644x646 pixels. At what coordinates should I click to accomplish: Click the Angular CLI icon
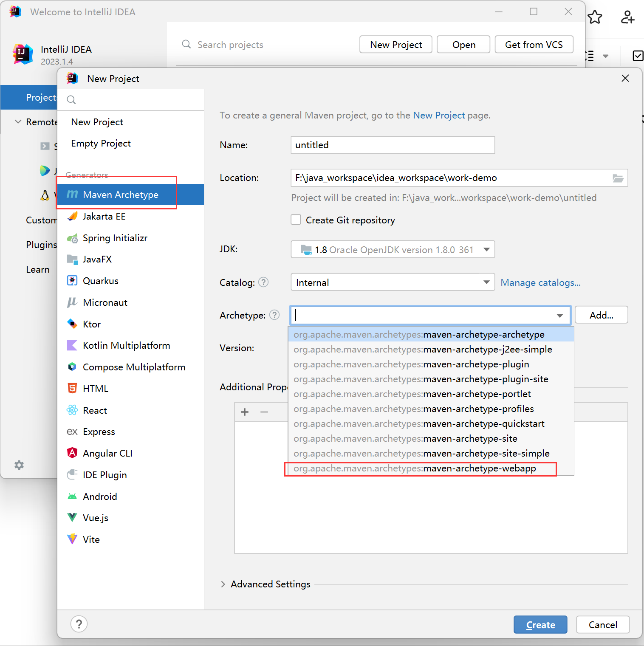(73, 453)
